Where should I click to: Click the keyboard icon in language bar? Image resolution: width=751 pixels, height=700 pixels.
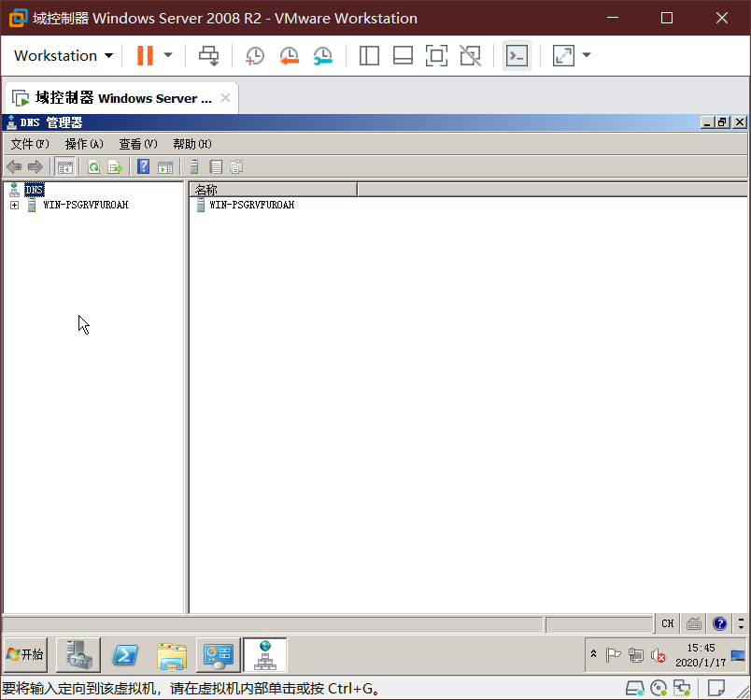coord(694,623)
